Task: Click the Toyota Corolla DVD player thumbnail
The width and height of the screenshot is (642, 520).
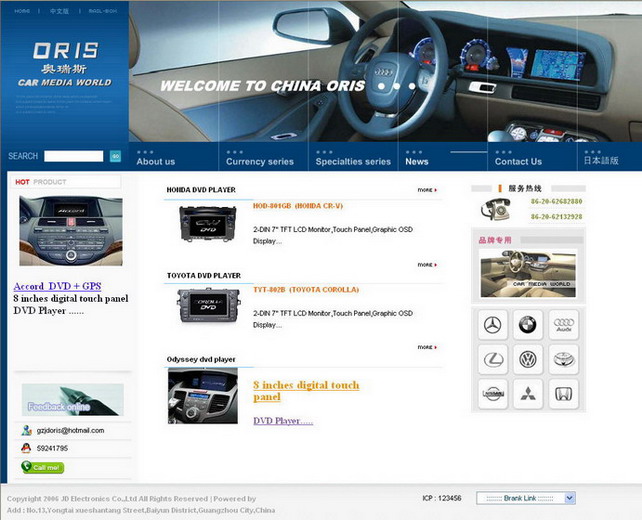Action: coord(208,305)
